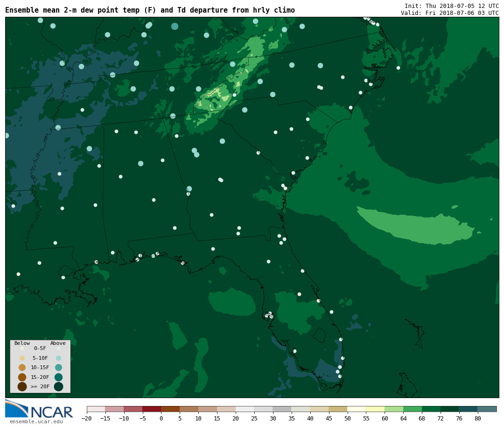Click the 0-5F Above legend dot
The image size is (504, 427).
58,348
